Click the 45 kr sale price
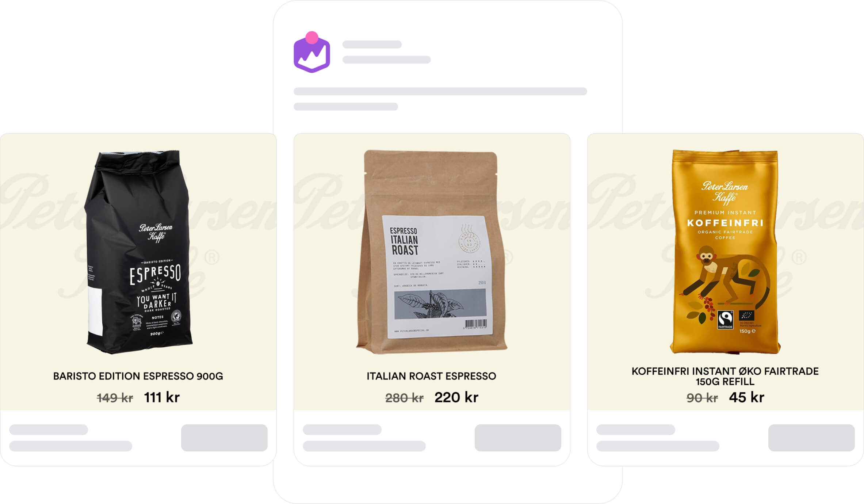The width and height of the screenshot is (864, 504). pos(746,397)
